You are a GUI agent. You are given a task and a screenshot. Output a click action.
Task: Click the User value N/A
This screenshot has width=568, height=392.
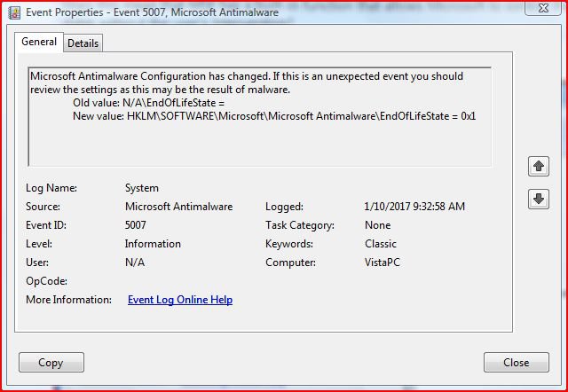click(135, 263)
